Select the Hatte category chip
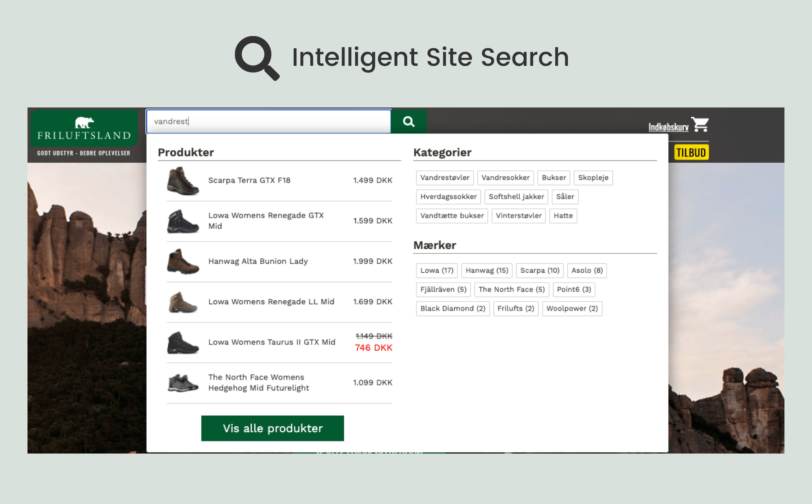The image size is (812, 504). point(563,215)
